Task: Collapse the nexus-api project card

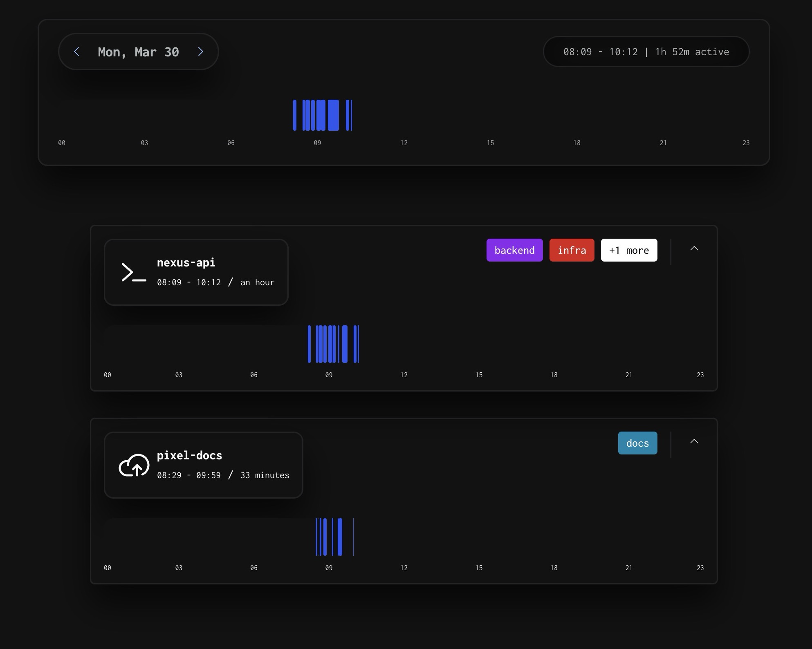Action: pyautogui.click(x=694, y=249)
